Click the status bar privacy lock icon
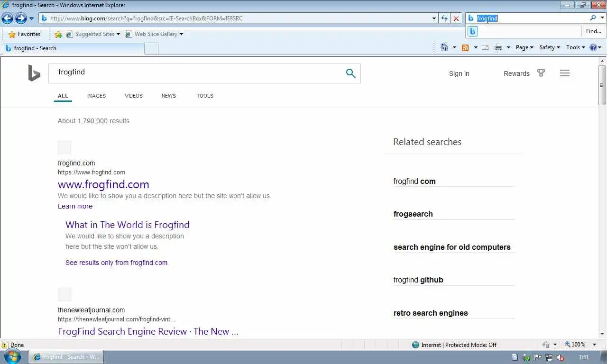This screenshot has height=364, width=607. point(546,345)
